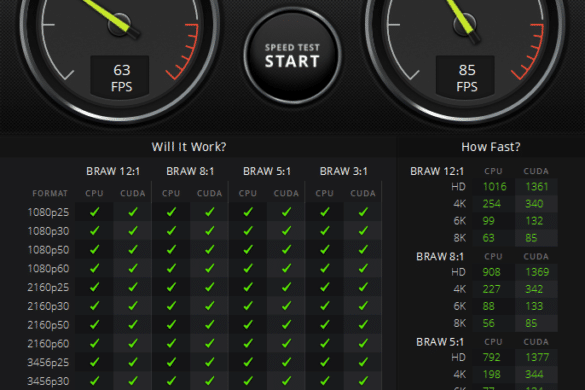Click BRAW 5:1 HD CUDA value 1377
Viewport: 585px width, 390px height.
(x=537, y=358)
